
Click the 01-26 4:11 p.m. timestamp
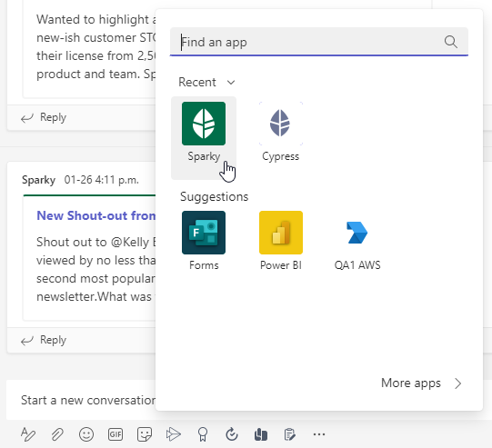click(101, 180)
